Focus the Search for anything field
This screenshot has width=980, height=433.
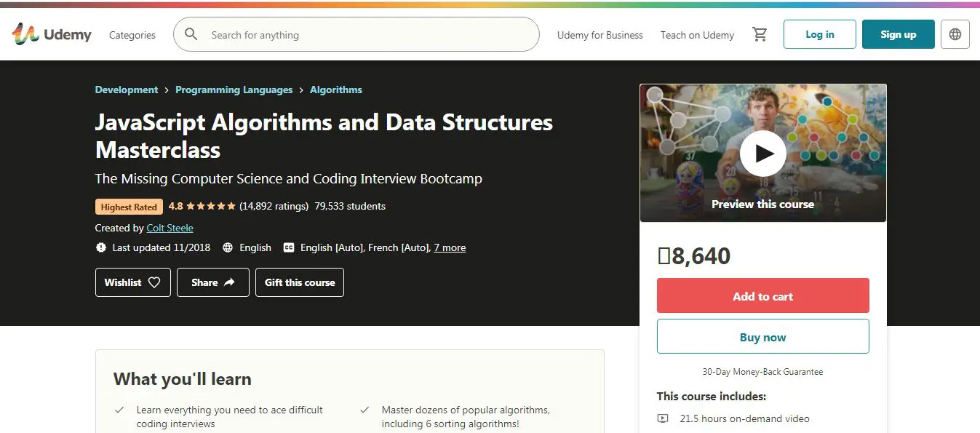pyautogui.click(x=364, y=35)
